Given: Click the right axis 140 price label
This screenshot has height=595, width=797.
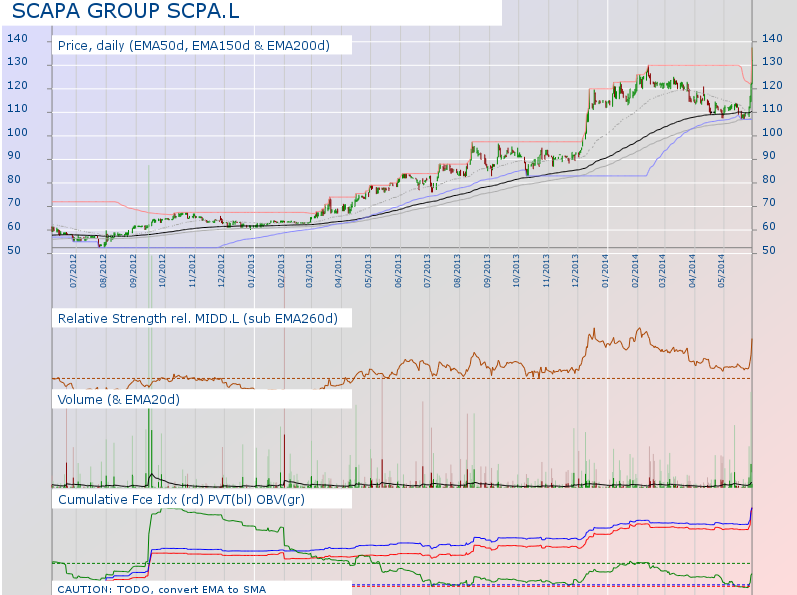Looking at the screenshot, I should click(772, 38).
